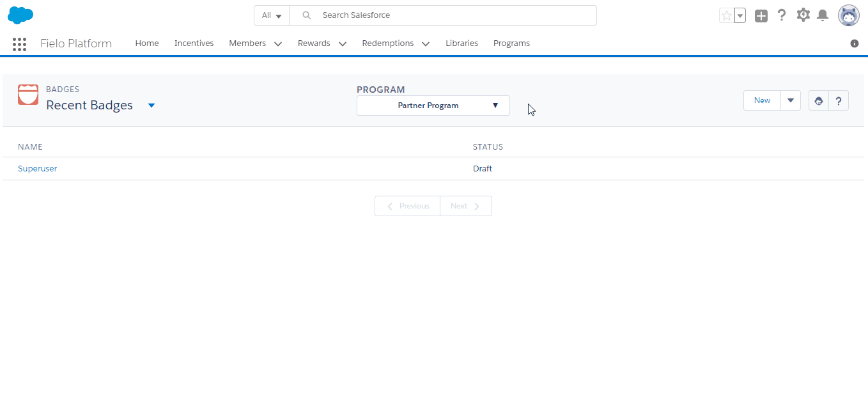Click the Badges object icon
Screen dimensions: 868x401
point(28,94)
